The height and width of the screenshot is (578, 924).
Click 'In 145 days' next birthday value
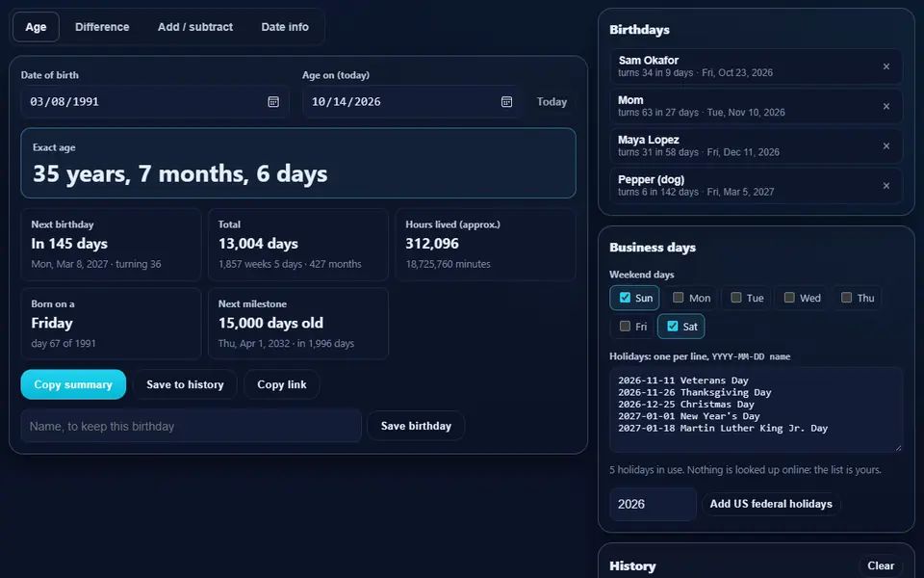click(69, 244)
